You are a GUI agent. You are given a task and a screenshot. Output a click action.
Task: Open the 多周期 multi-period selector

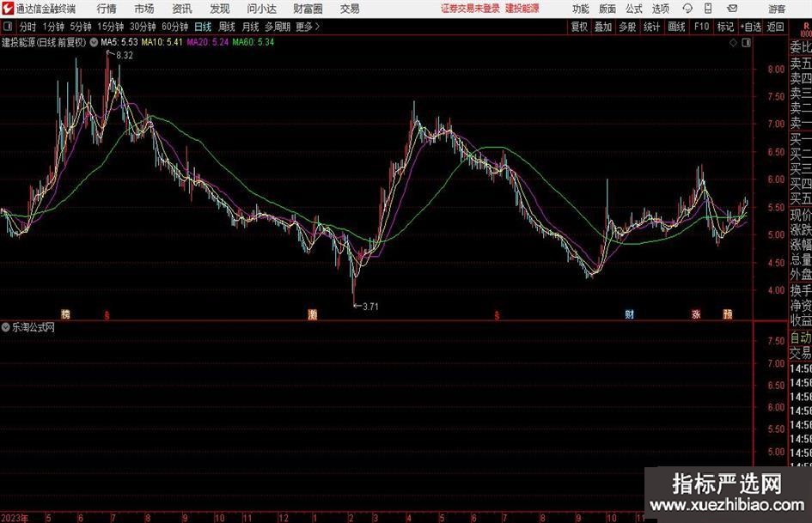[278, 27]
